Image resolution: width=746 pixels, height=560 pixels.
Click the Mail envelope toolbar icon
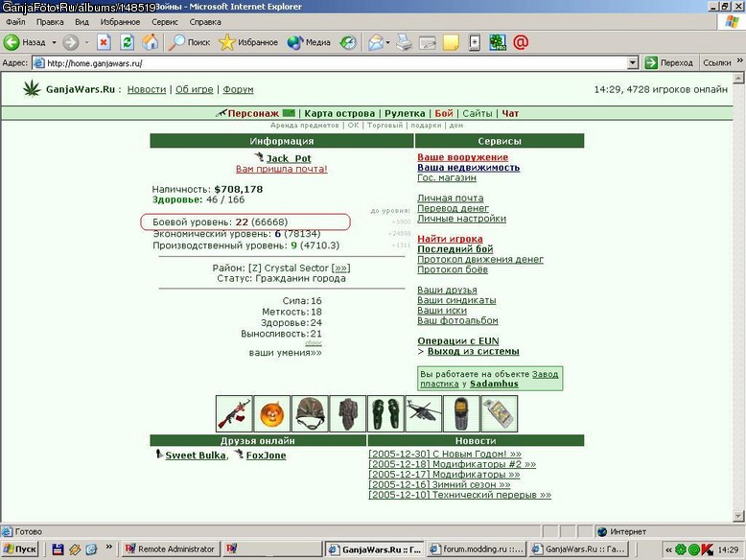click(x=375, y=42)
